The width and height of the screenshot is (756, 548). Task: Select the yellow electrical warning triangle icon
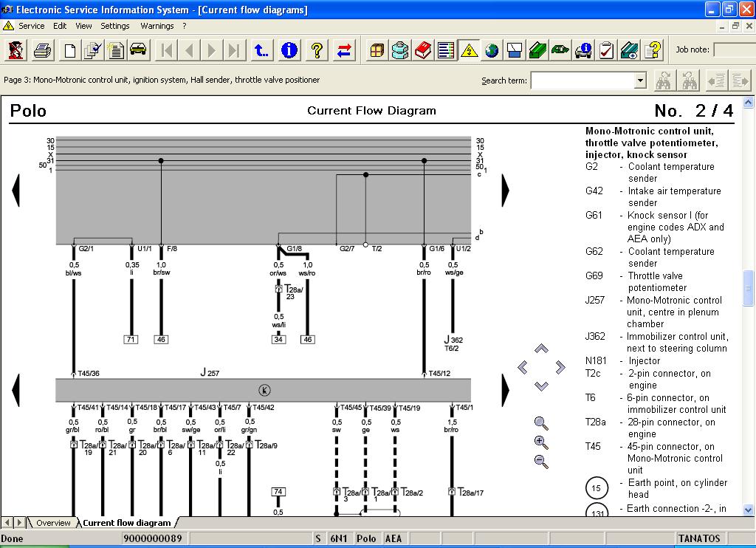pyautogui.click(x=469, y=50)
